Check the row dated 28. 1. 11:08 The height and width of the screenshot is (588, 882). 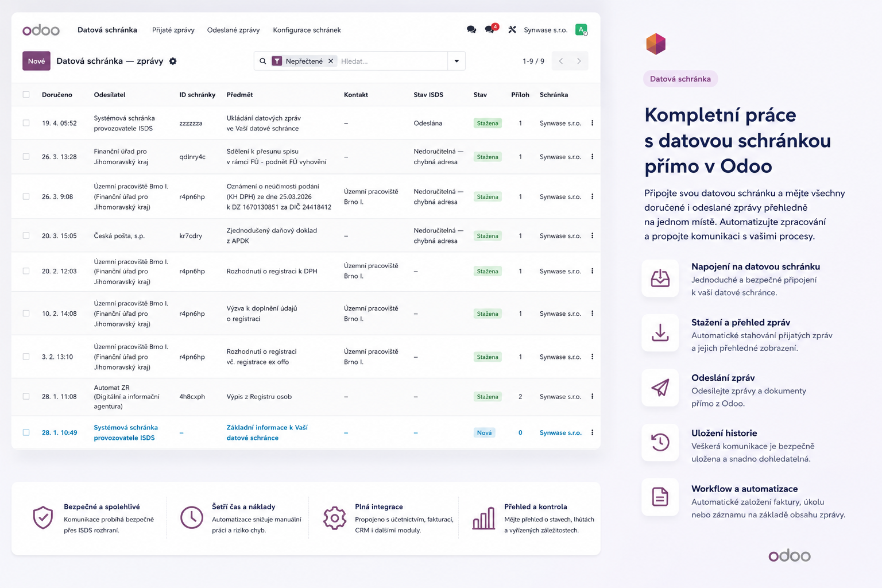26,396
